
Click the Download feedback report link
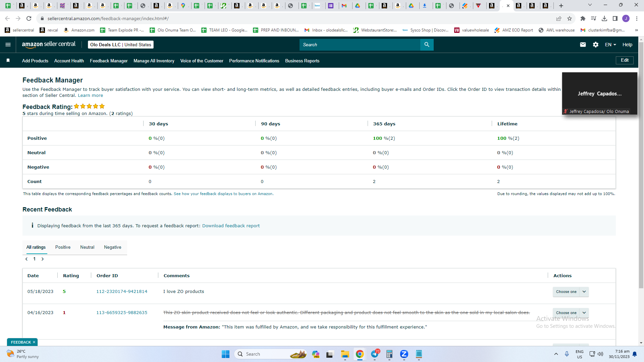[x=231, y=226]
